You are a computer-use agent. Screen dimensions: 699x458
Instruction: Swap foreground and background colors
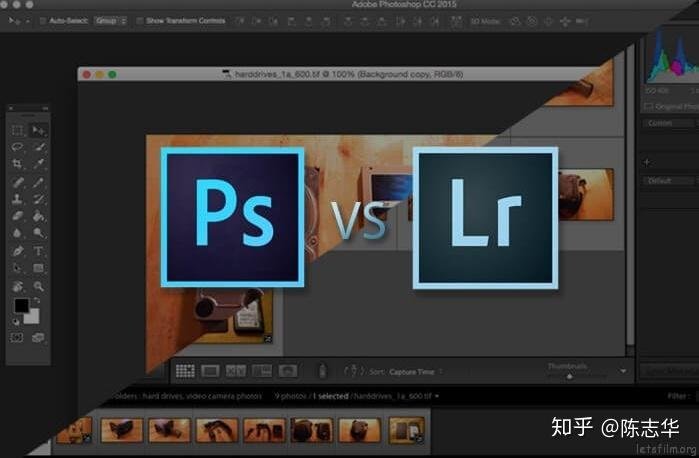(37, 301)
